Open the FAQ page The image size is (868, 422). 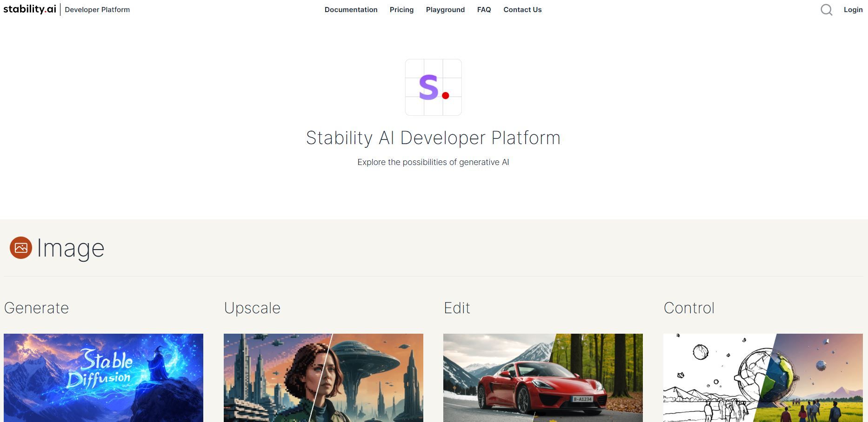point(484,10)
